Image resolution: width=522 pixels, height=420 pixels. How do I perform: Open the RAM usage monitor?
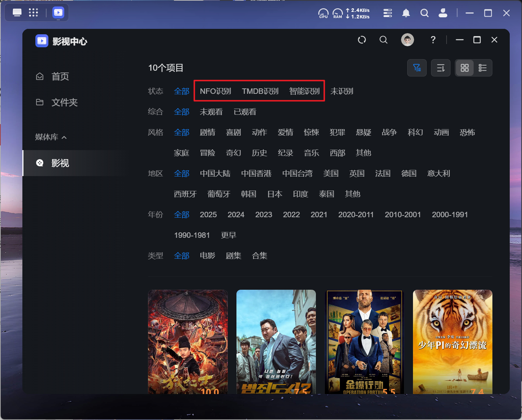tap(338, 14)
